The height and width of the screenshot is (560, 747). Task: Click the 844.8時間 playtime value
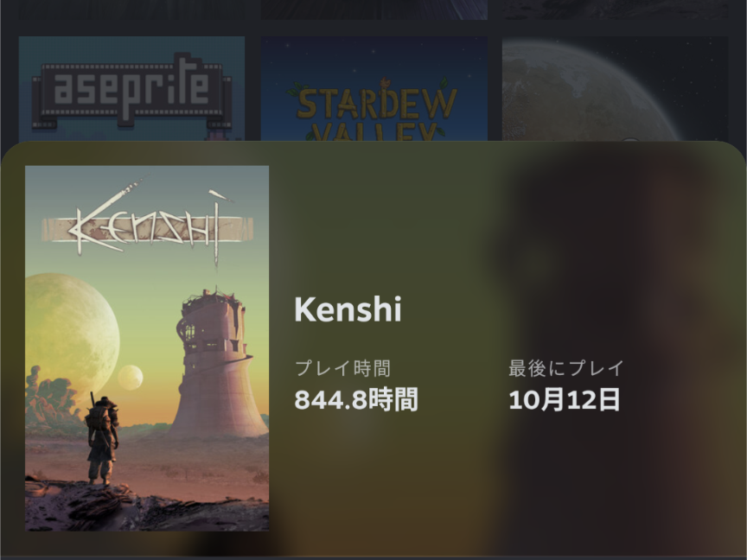[x=356, y=399]
